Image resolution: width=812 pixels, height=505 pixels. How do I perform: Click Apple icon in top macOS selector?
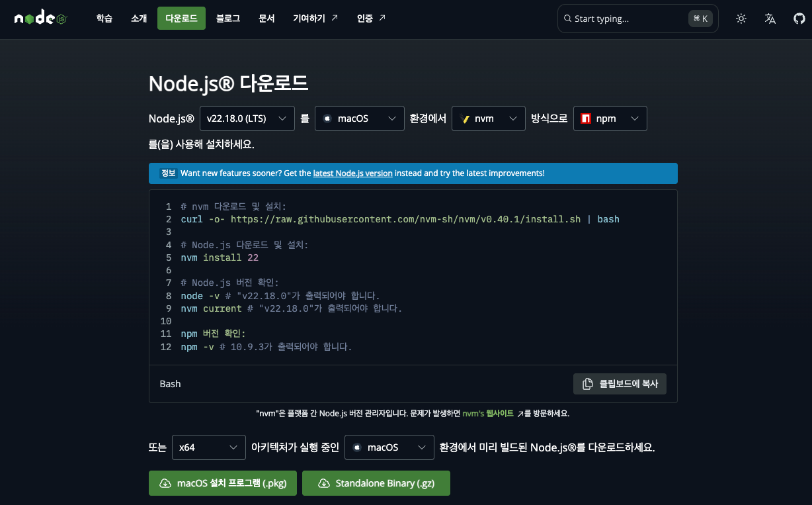(327, 118)
